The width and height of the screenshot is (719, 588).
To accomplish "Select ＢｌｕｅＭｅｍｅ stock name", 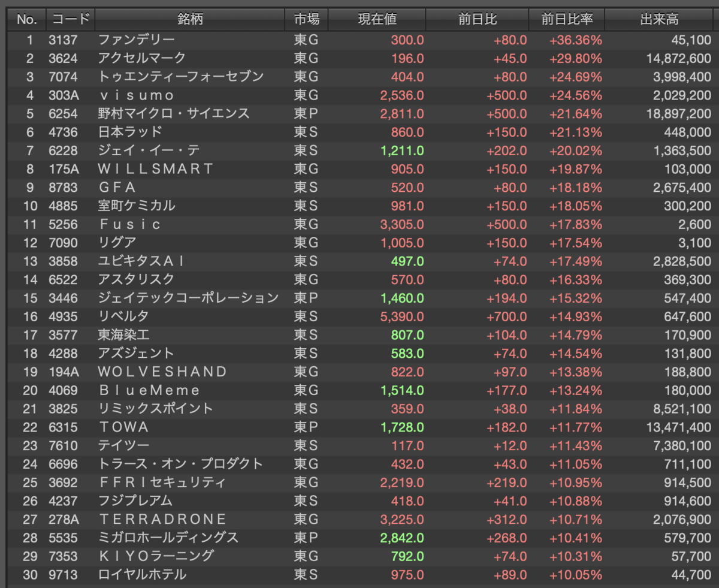I will 149,390.
